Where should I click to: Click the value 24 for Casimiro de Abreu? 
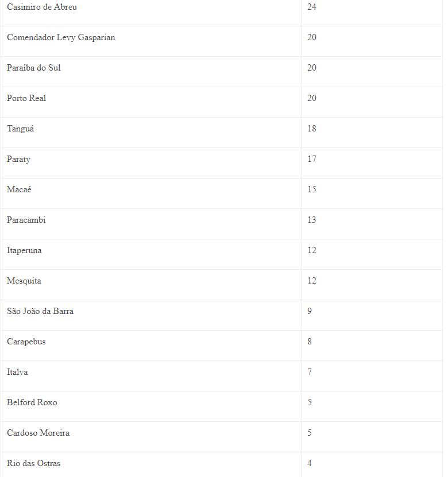pos(312,7)
